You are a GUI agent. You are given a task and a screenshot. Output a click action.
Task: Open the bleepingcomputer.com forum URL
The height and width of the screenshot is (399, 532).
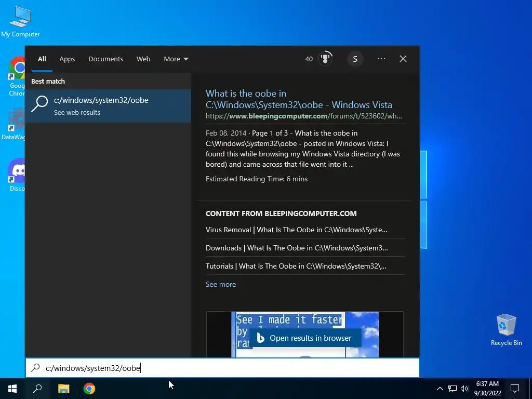(303, 116)
